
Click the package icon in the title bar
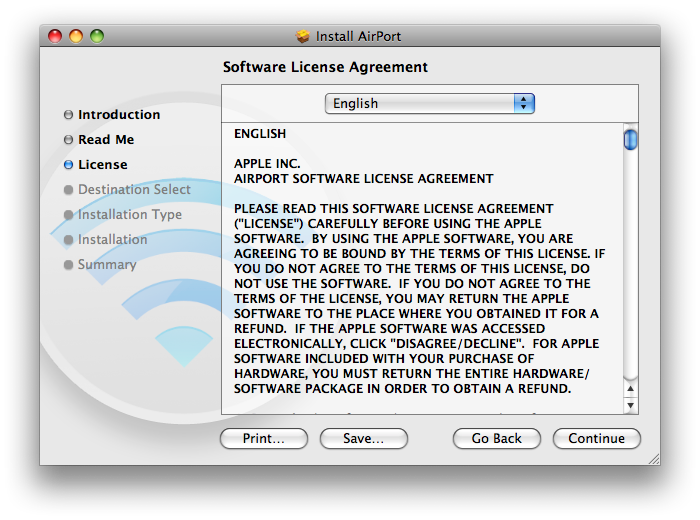point(303,36)
